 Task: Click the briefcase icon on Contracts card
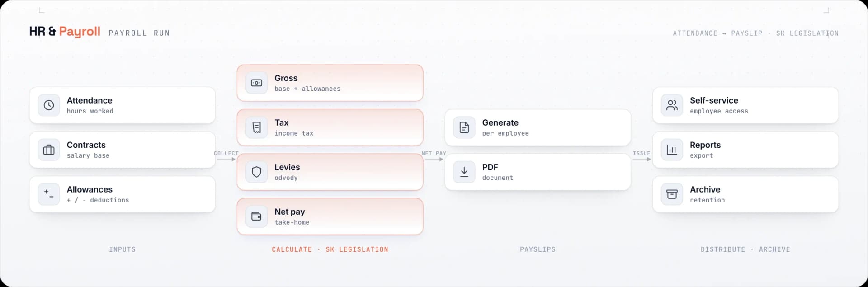49,150
